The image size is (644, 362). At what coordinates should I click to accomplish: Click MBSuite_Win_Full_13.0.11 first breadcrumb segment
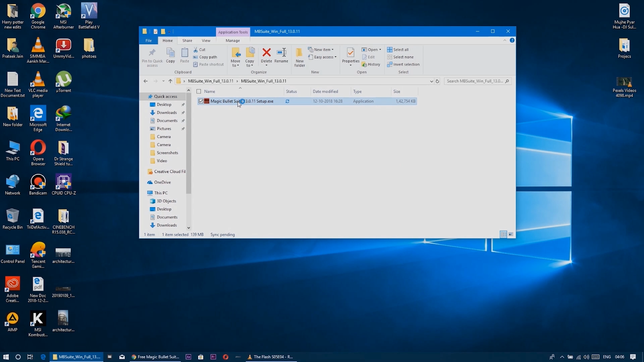(211, 81)
